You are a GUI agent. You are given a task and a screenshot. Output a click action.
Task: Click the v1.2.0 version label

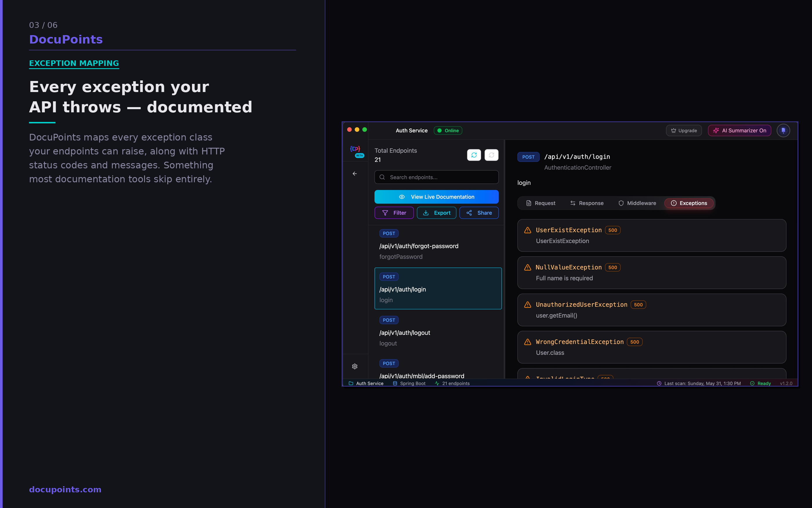pyautogui.click(x=786, y=383)
